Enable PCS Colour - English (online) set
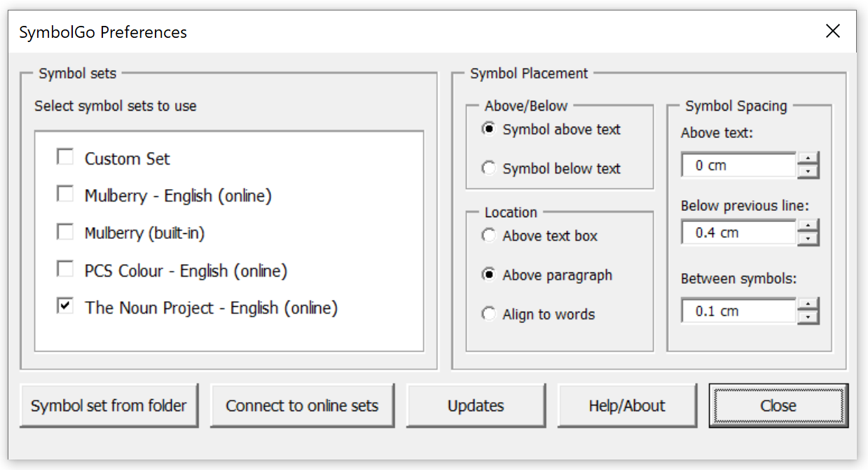The width and height of the screenshot is (868, 470). (65, 270)
